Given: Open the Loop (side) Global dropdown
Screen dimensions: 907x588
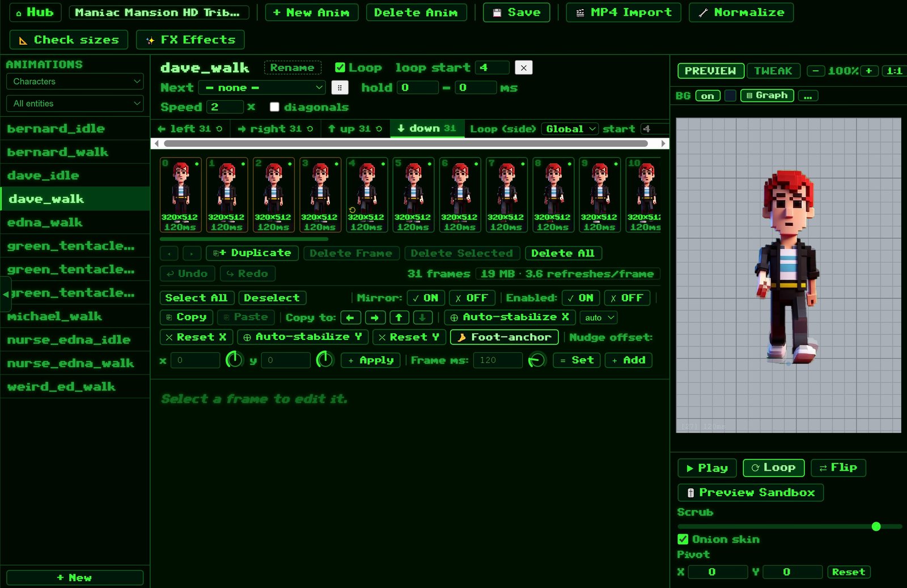Looking at the screenshot, I should [570, 129].
